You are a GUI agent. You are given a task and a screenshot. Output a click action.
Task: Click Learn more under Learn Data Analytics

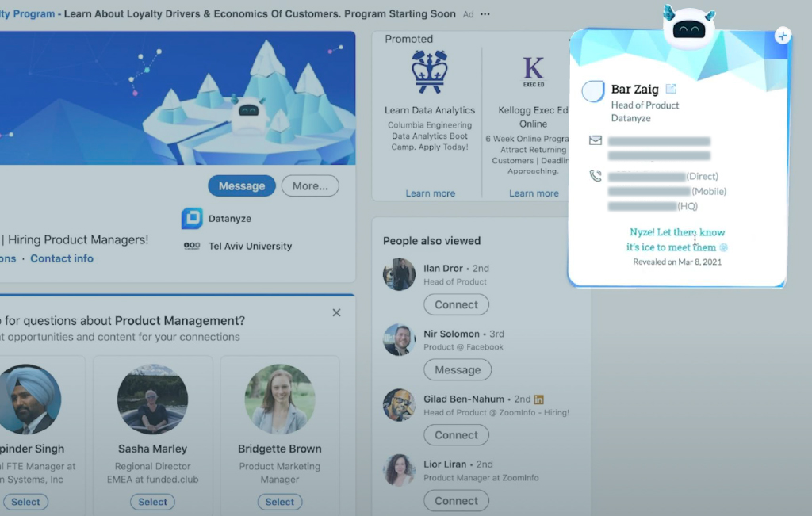tap(431, 193)
